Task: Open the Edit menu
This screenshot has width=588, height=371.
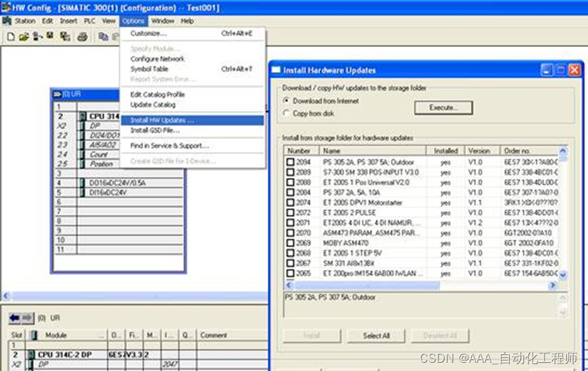Action: (47, 21)
